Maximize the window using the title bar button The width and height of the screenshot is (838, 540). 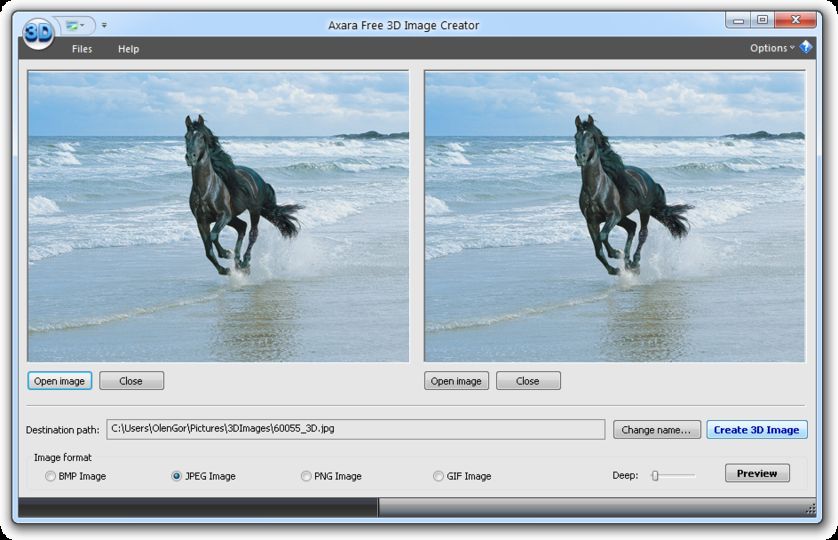(763, 19)
